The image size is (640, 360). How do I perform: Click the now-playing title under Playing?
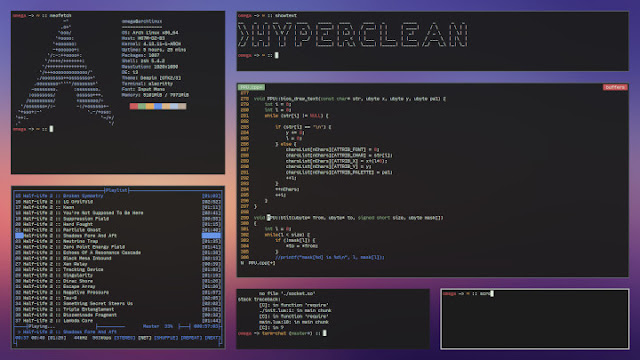(67, 332)
